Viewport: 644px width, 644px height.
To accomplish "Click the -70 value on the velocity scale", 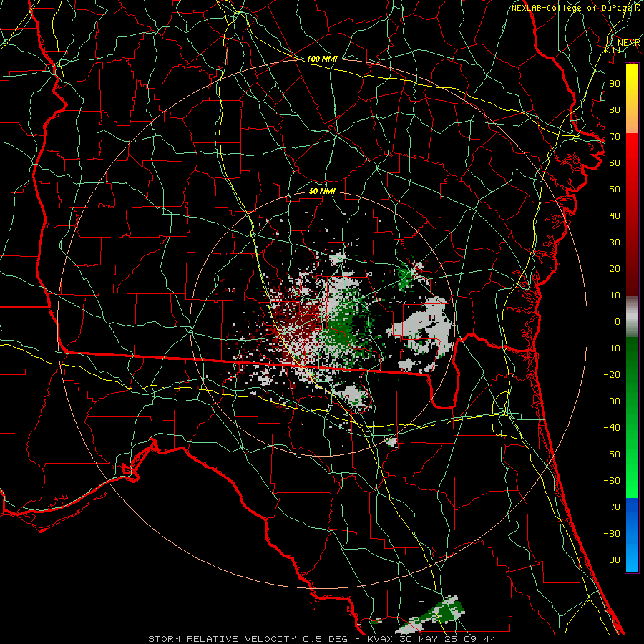I will point(612,507).
